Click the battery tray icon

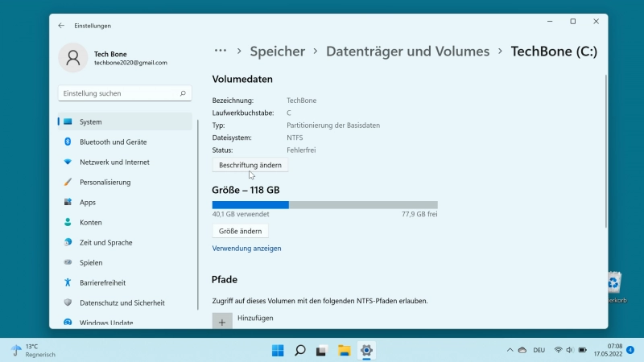582,350
